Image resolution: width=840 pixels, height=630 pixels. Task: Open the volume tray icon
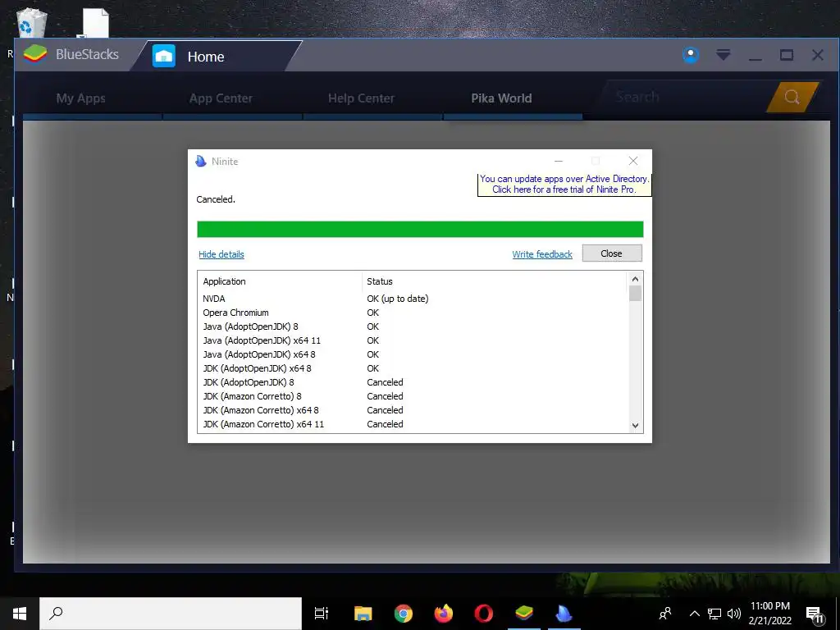tap(734, 614)
